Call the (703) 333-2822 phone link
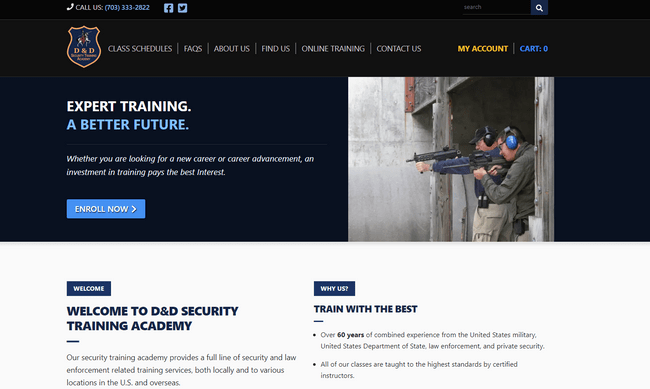Image resolution: width=650 pixels, height=389 pixels. (127, 7)
